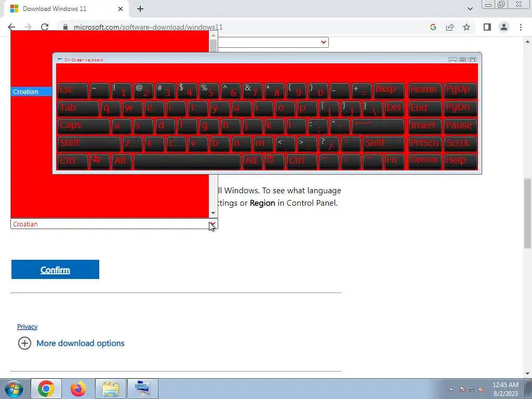Click the Esc key on the on-screen keyboard
The height and width of the screenshot is (399, 532).
(x=73, y=90)
